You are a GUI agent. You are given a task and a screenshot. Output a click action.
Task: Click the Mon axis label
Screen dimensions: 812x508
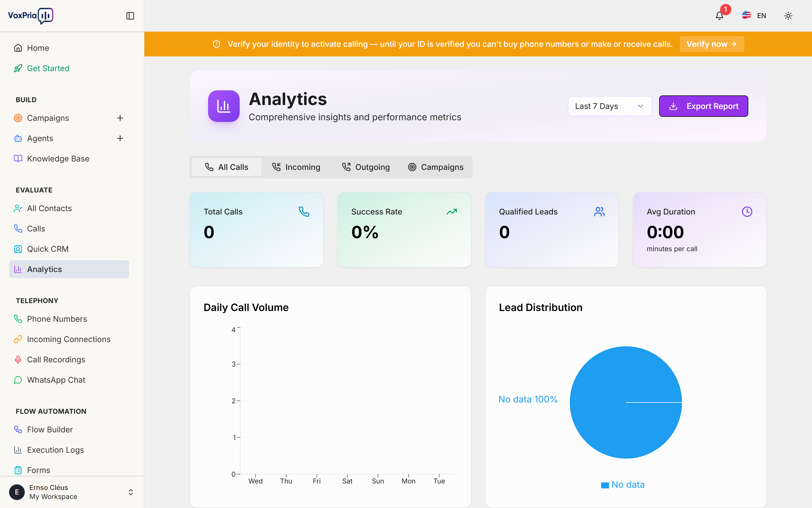(408, 481)
